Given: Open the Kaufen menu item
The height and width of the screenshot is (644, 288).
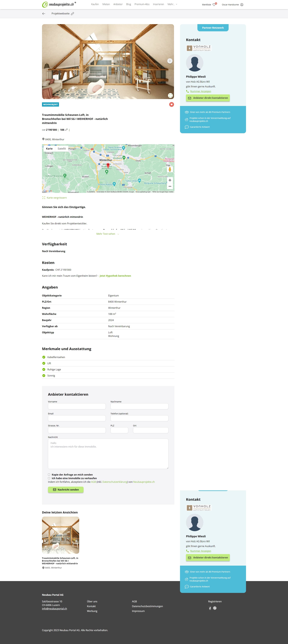Looking at the screenshot, I should tap(95, 4).
